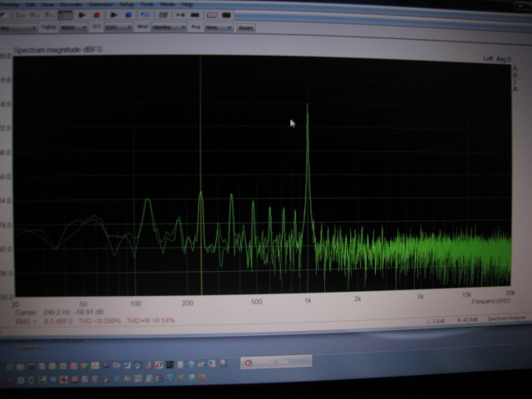532x399 pixels.
Task: Open the Recorder menu
Action: [x=71, y=4]
